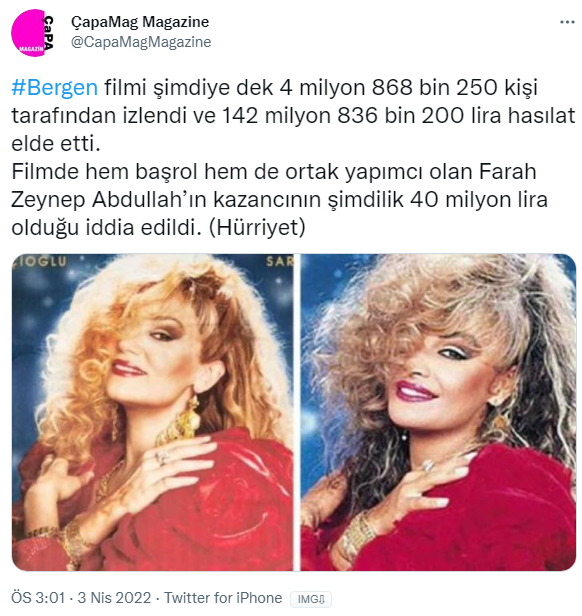The width and height of the screenshot is (582, 616).
Task: Click the name Farah in the tweet text
Action: tap(507, 172)
